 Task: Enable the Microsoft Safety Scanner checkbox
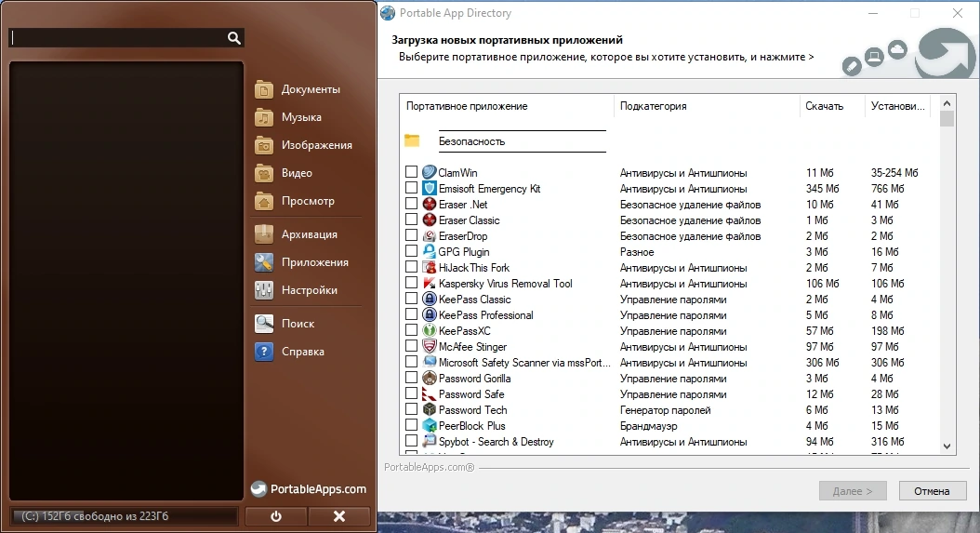click(x=411, y=362)
